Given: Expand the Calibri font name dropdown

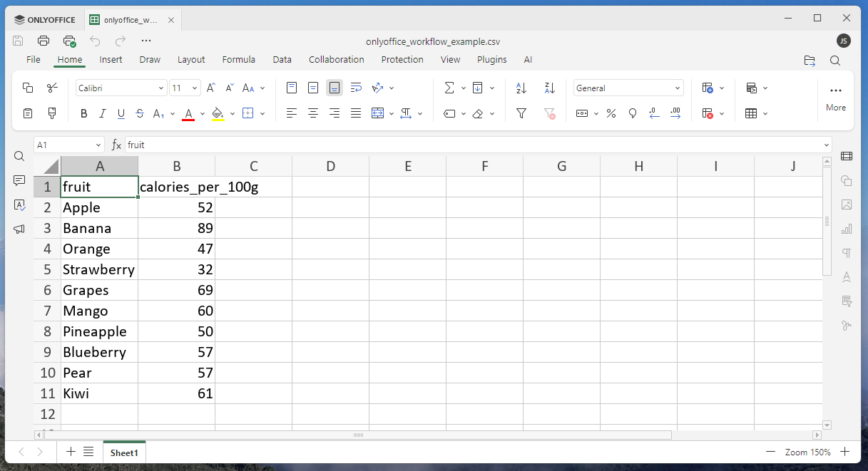Looking at the screenshot, I should click(x=160, y=88).
